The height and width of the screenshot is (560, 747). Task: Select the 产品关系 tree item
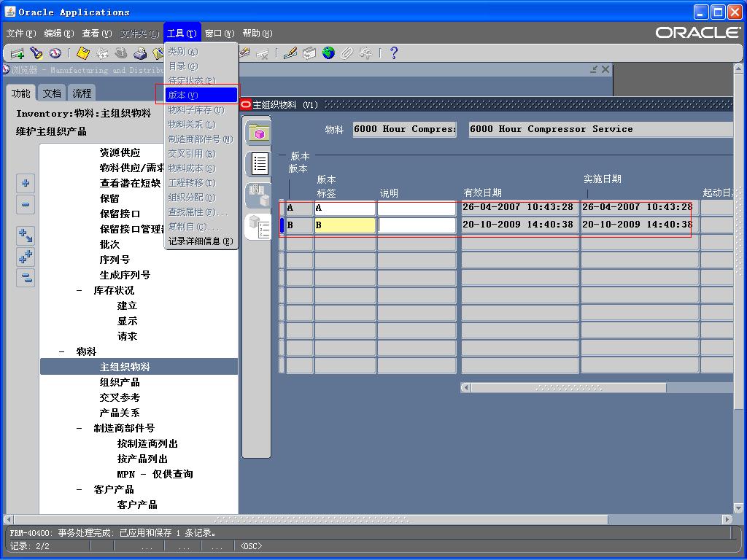click(x=120, y=413)
